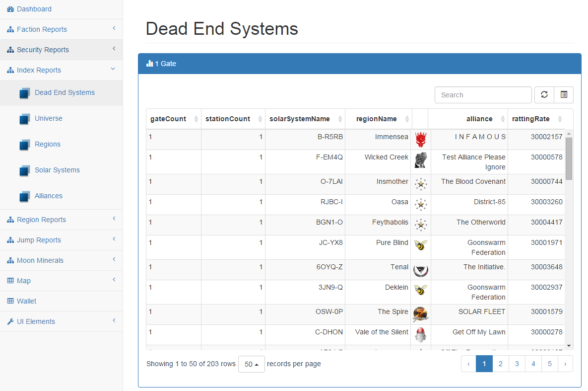
Task: Click the cube icon beside Universe
Action: pyautogui.click(x=25, y=119)
